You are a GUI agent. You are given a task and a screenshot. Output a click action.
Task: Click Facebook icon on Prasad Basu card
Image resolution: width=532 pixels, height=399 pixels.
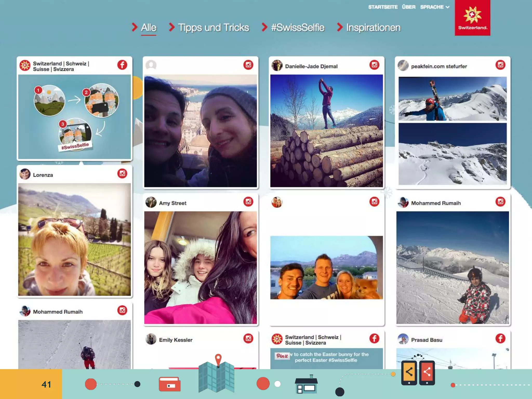(x=500, y=338)
